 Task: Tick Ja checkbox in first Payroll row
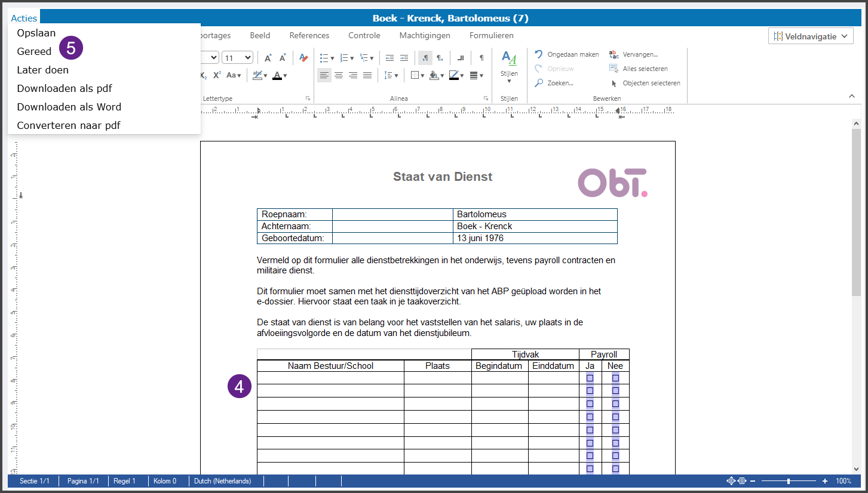(590, 378)
